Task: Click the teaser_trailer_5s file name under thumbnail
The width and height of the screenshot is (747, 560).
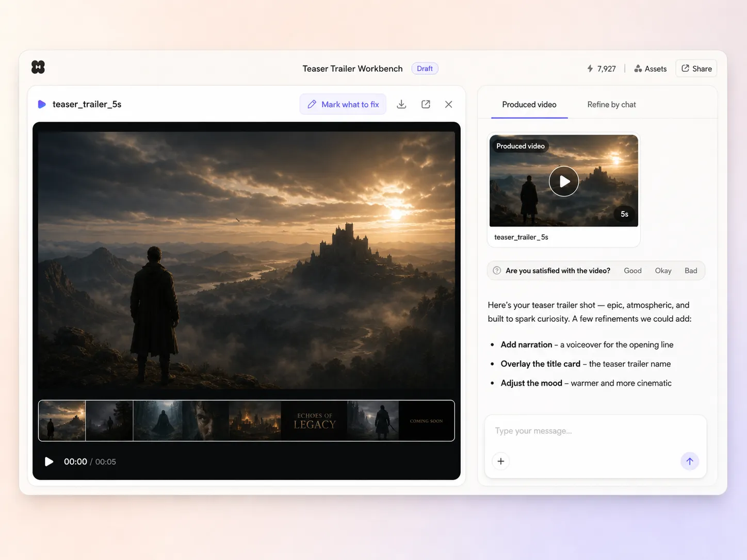Action: click(521, 237)
